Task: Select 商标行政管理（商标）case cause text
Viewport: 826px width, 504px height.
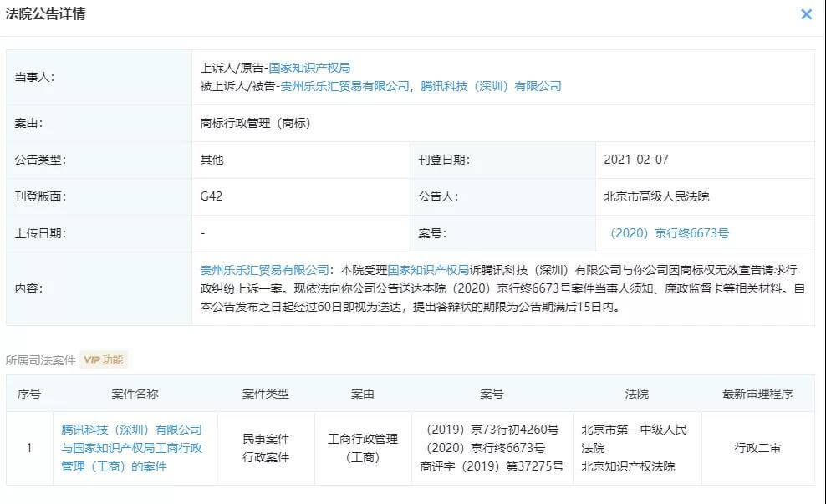Action: pos(256,123)
